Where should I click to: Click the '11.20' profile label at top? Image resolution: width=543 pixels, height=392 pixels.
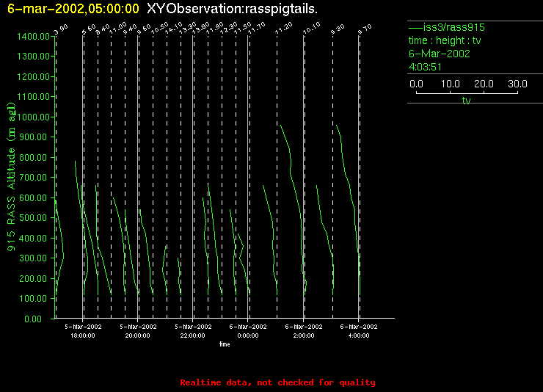pos(284,29)
